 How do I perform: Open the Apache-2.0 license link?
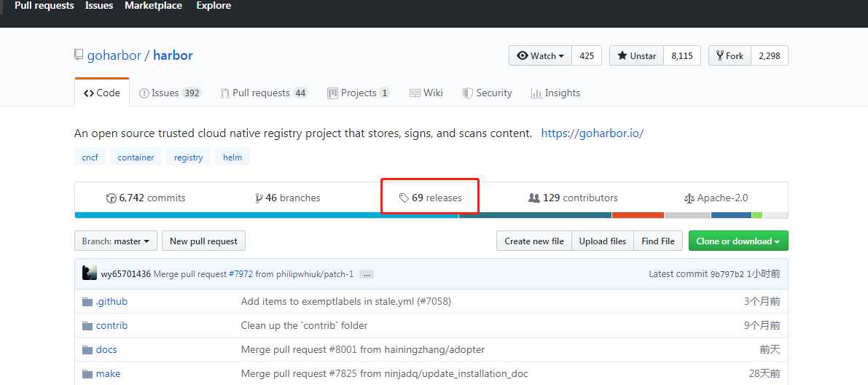[716, 198]
